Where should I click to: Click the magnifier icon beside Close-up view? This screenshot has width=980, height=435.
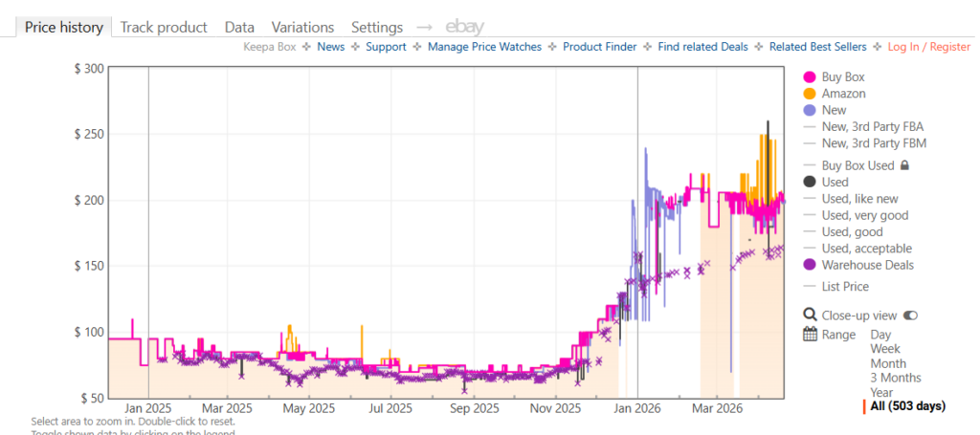click(x=810, y=315)
